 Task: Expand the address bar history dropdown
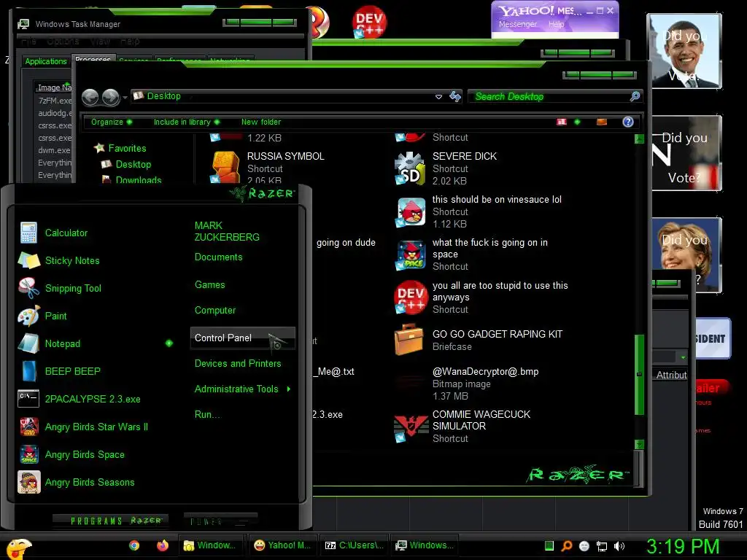tap(438, 97)
